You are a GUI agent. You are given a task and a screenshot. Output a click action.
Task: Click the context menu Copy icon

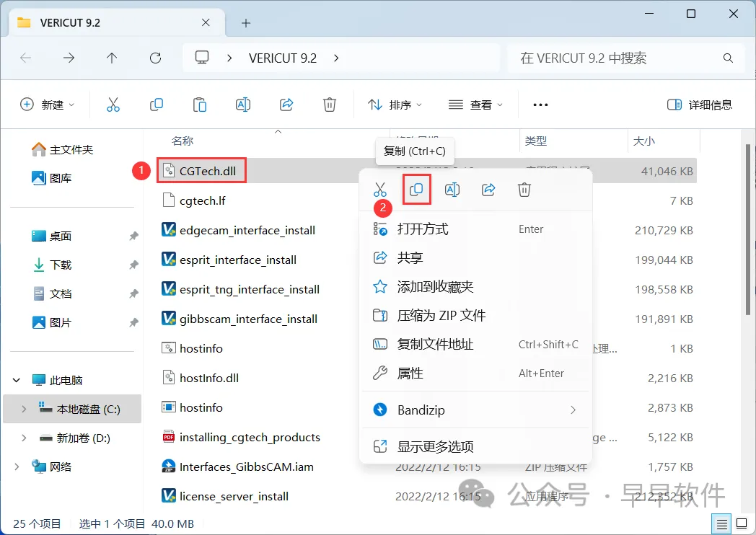(x=416, y=190)
